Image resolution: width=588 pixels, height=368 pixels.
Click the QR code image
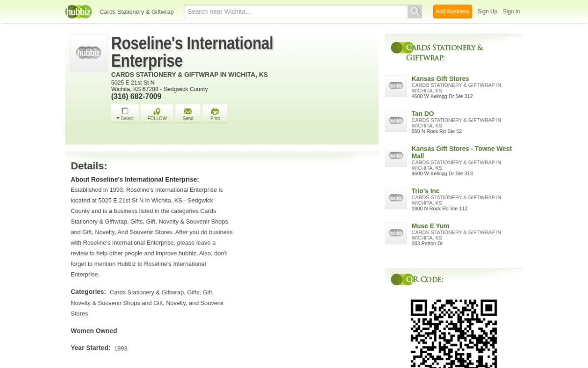(x=454, y=334)
